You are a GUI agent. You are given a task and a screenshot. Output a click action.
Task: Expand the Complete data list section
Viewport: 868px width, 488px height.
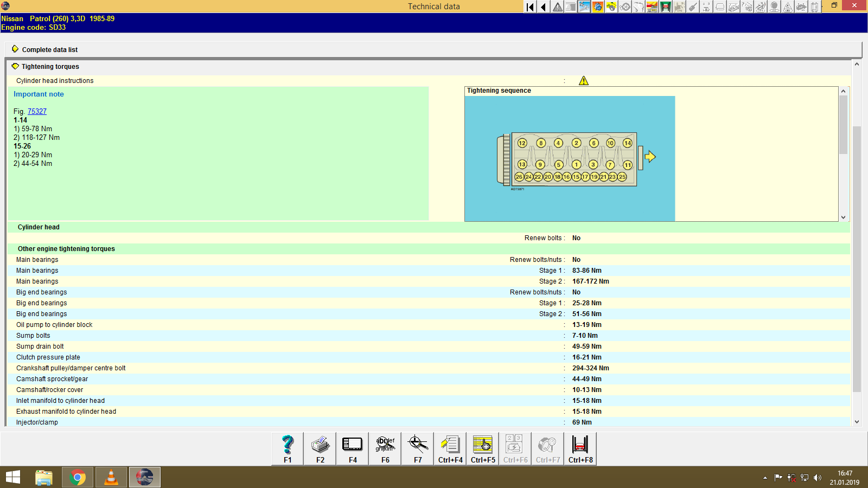(15, 49)
